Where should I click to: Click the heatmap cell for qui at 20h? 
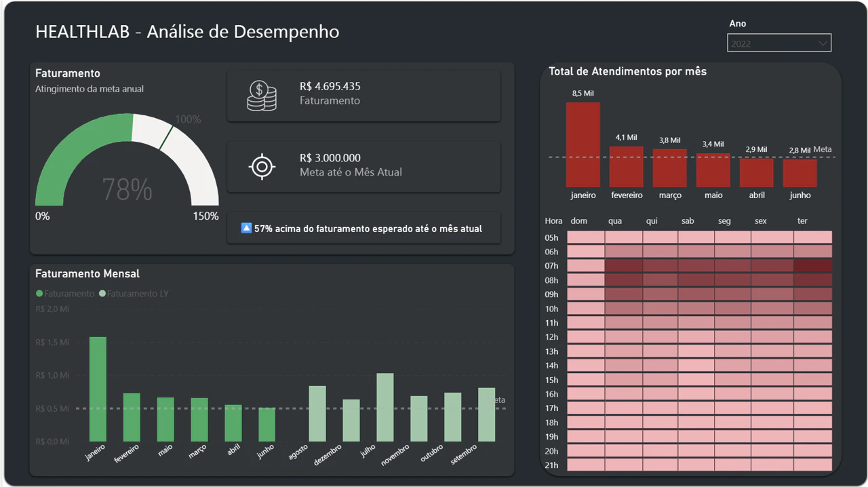(x=660, y=451)
